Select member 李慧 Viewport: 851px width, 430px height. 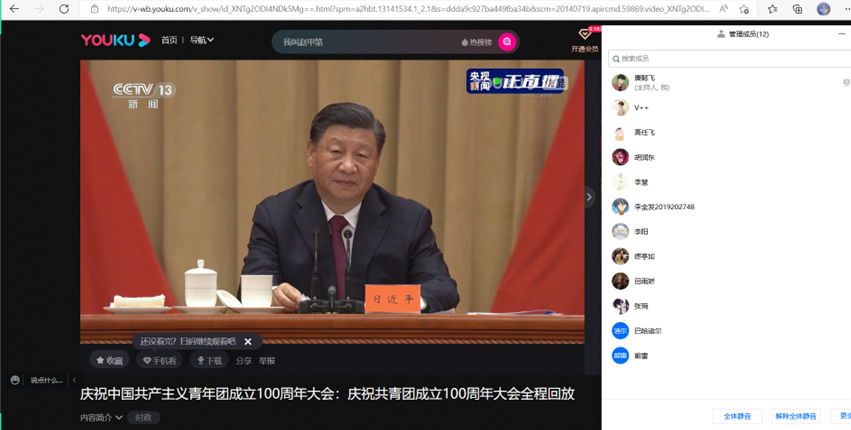[x=726, y=182]
